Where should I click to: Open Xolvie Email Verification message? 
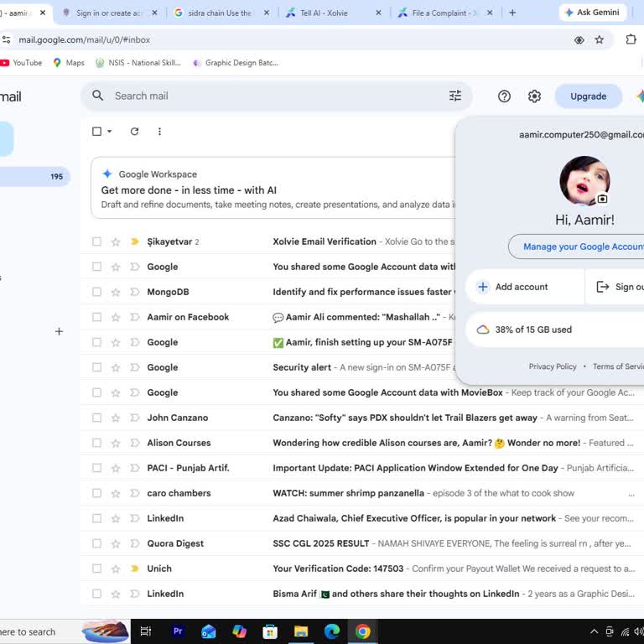pyautogui.click(x=325, y=241)
